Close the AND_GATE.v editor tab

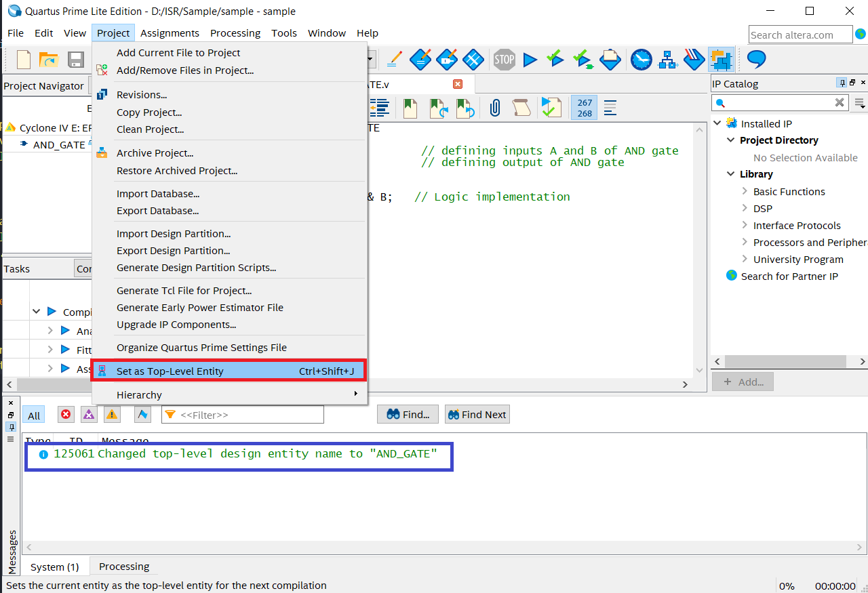pos(458,84)
